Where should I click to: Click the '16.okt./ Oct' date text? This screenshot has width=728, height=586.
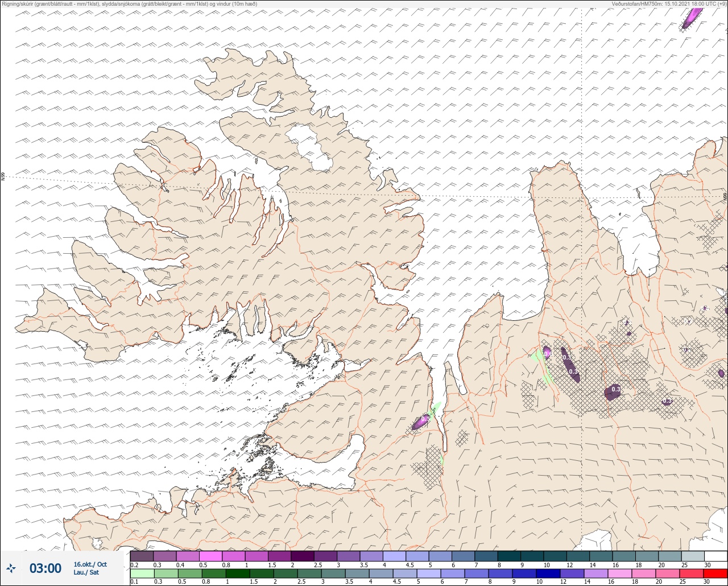90,564
